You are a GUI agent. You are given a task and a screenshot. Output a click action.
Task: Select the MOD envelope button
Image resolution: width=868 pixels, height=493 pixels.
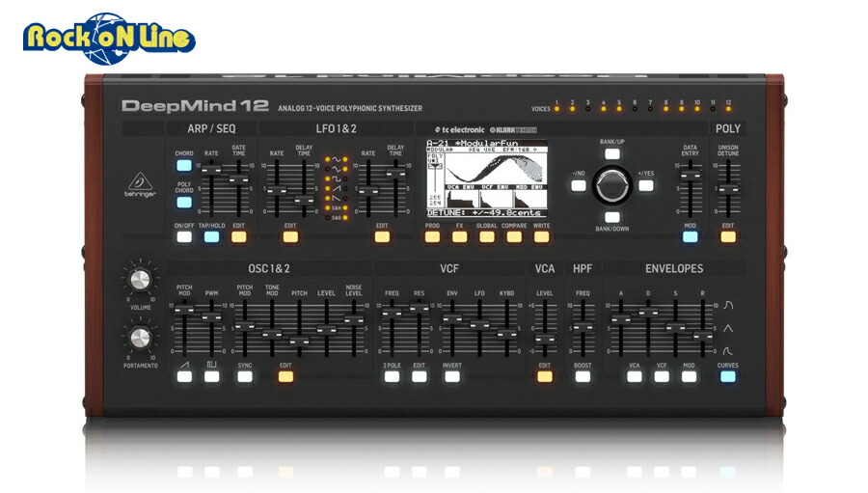689,377
